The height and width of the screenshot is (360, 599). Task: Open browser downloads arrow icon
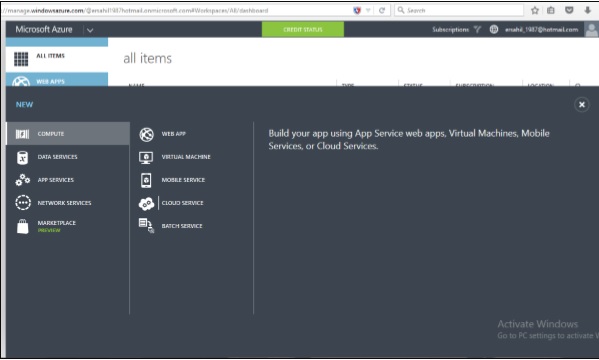(588, 10)
